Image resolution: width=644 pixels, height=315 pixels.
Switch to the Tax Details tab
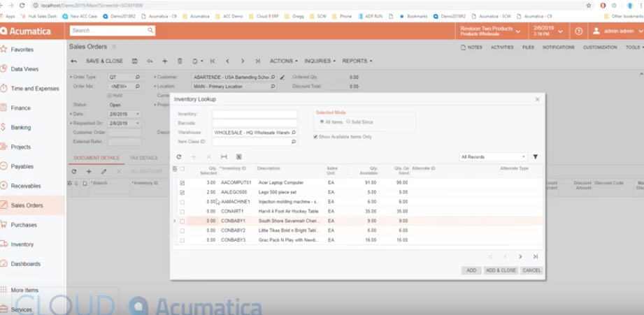[144, 158]
